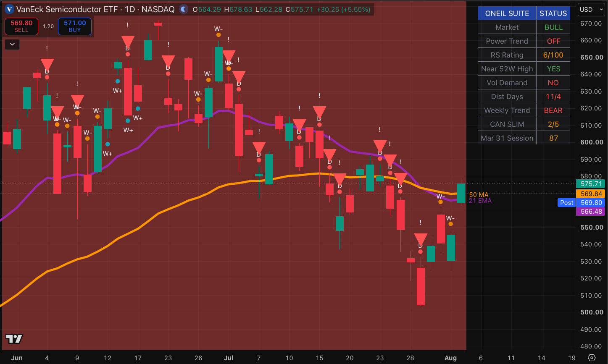
Task: Click the BULL status value
Action: pos(553,27)
